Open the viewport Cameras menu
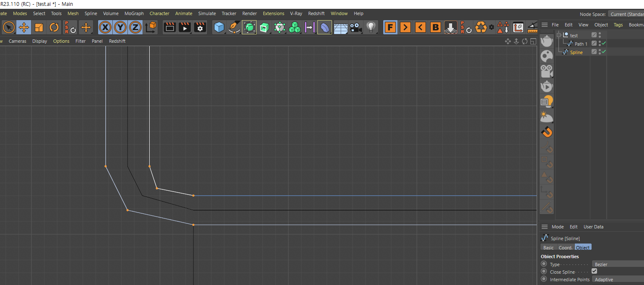 [x=18, y=41]
